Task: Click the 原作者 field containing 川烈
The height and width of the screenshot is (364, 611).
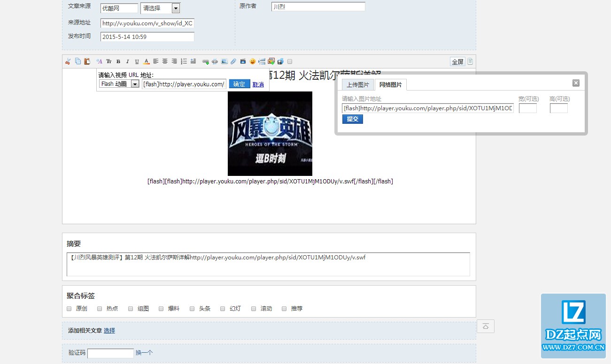Action: [x=318, y=7]
